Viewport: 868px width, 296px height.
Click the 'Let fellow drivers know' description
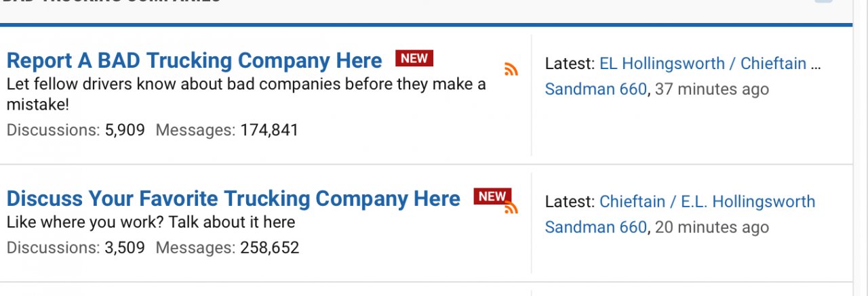point(245,85)
